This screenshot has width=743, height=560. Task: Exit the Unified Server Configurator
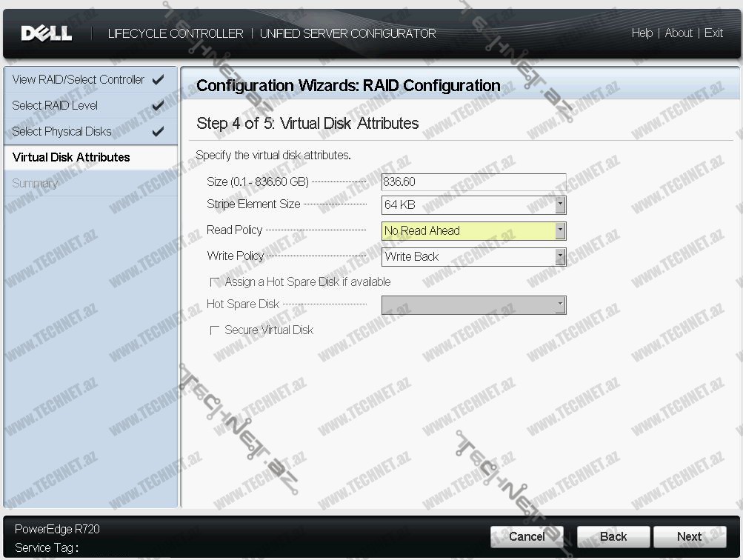click(713, 33)
